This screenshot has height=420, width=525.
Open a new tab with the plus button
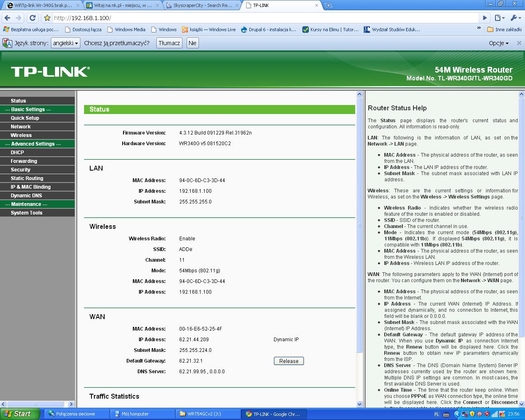329,5
